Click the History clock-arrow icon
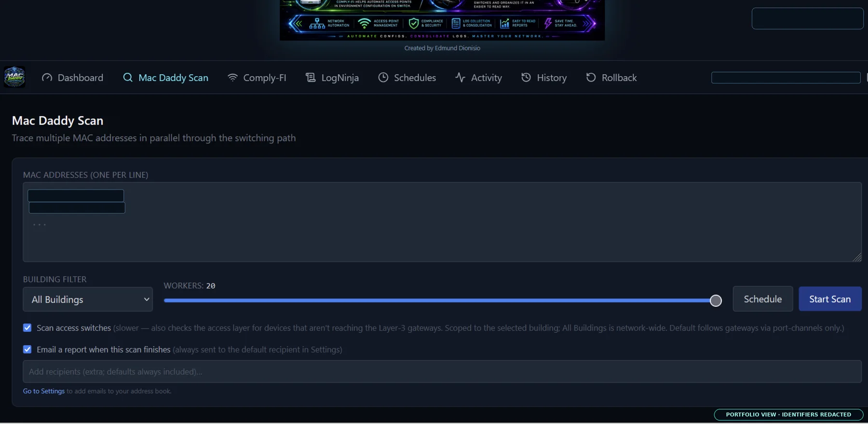Viewport: 868px width, 424px height. coord(526,78)
